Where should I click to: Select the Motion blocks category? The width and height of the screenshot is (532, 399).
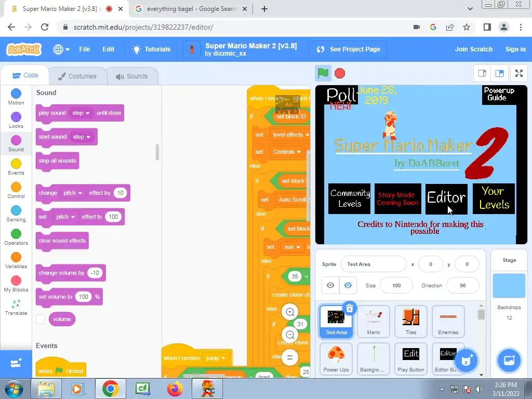[16, 97]
